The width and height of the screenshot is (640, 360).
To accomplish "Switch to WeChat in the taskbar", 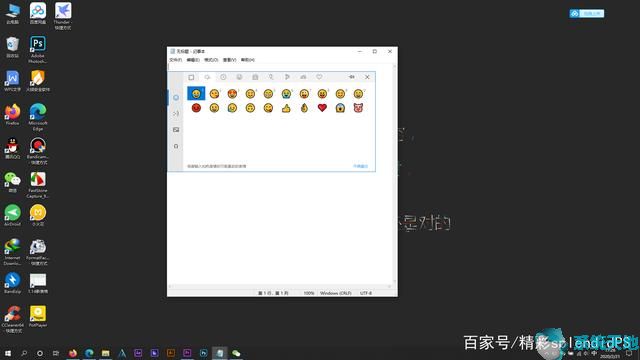I will [x=236, y=353].
